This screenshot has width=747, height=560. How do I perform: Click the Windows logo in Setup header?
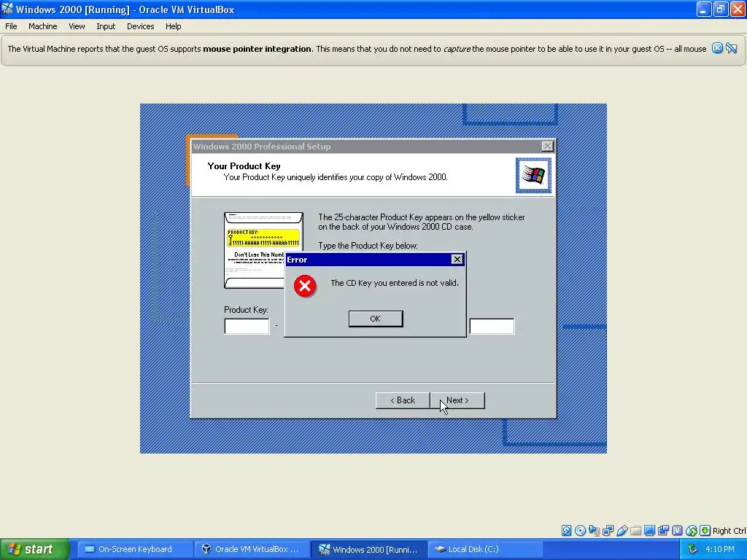tap(533, 175)
